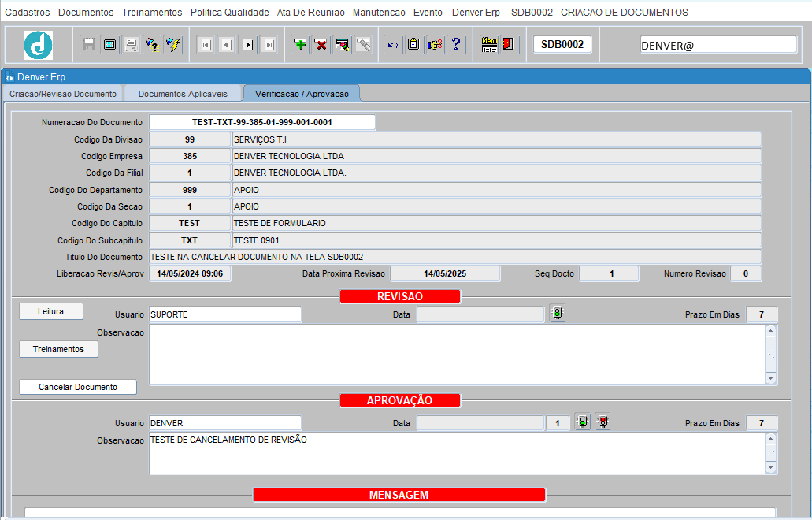The image size is (812, 520).
Task: Click the traffic light icon in Revisao section
Action: coord(557,314)
